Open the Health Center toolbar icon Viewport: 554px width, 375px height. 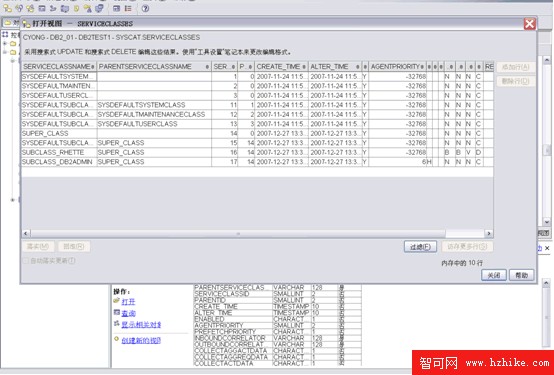(65, 8)
